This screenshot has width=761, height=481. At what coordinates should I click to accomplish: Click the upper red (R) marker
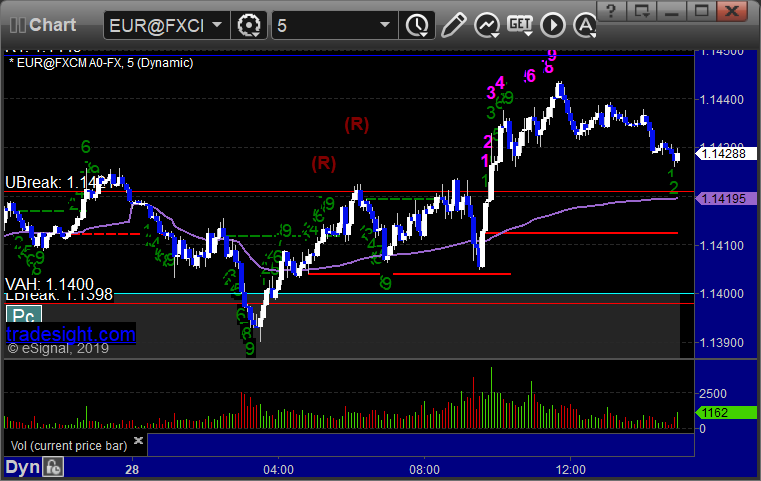tap(357, 125)
